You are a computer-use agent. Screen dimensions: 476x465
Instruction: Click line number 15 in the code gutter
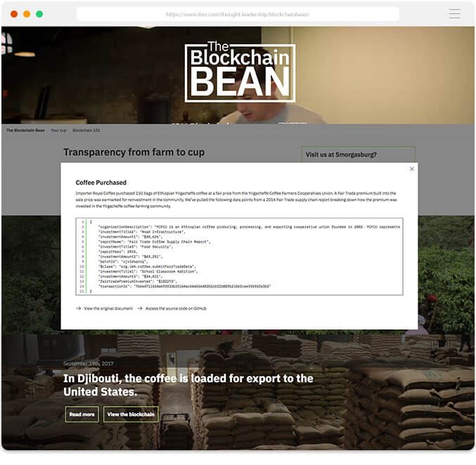(82, 292)
